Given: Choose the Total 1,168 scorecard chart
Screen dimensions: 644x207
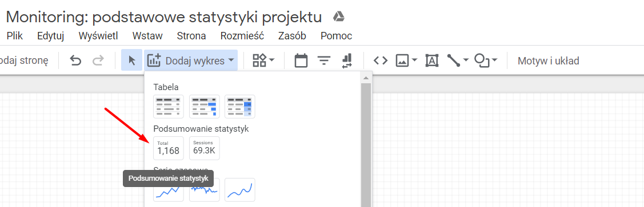Looking at the screenshot, I should (169, 148).
